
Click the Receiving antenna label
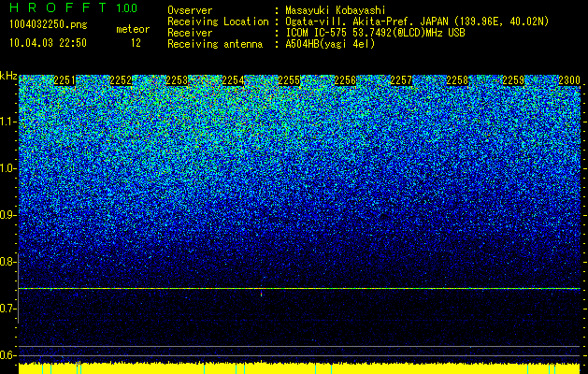coord(215,44)
